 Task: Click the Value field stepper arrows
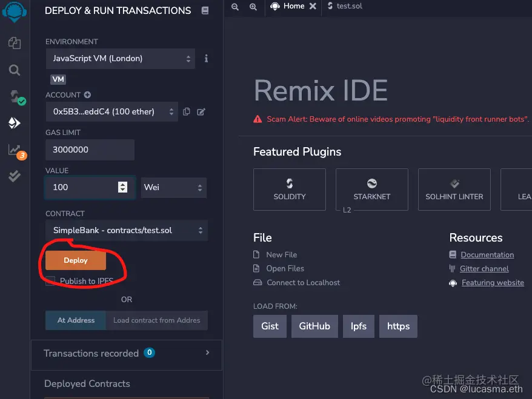tap(122, 187)
